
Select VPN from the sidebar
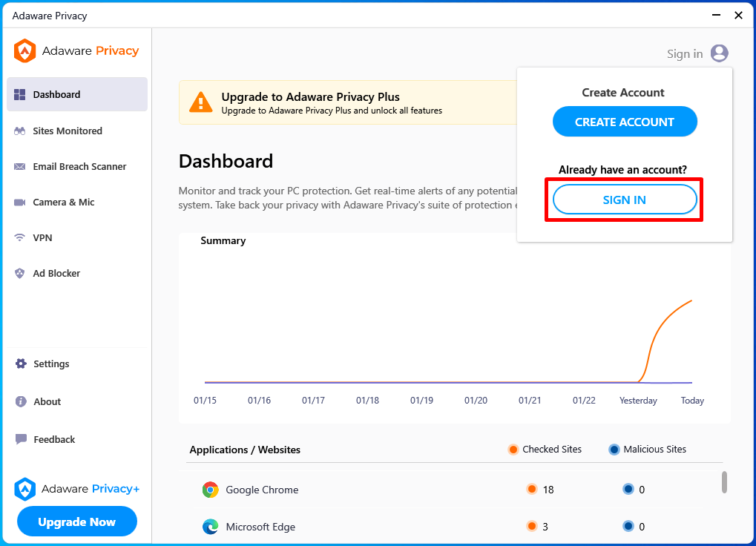click(42, 237)
